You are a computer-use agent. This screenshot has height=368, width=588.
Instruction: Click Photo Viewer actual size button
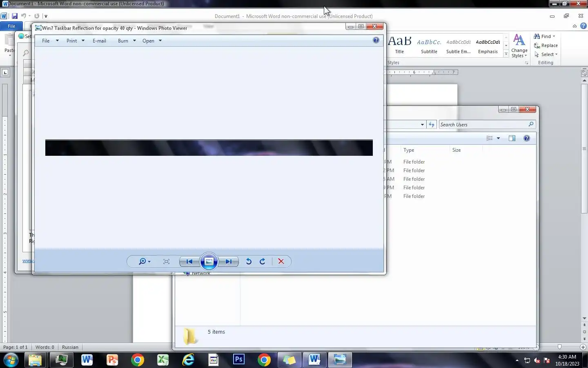point(166,262)
